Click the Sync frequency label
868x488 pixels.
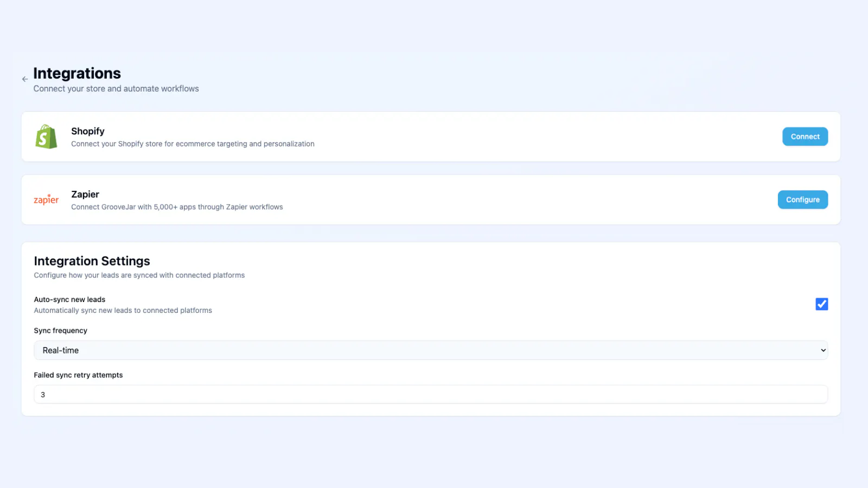pyautogui.click(x=61, y=331)
